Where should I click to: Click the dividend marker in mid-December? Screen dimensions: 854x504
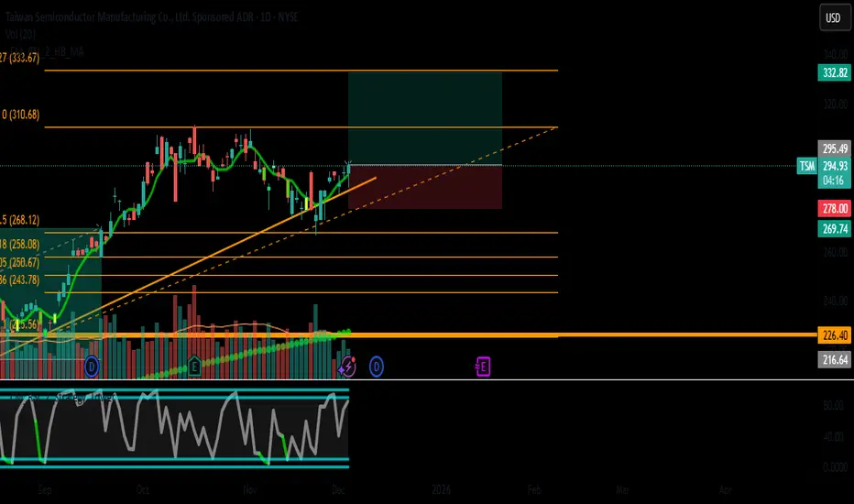click(x=377, y=367)
